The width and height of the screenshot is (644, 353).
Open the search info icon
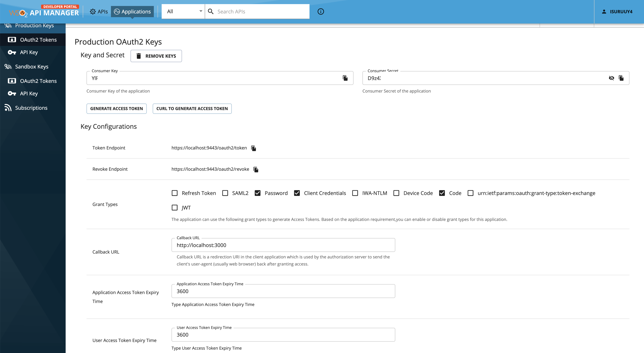coord(321,12)
